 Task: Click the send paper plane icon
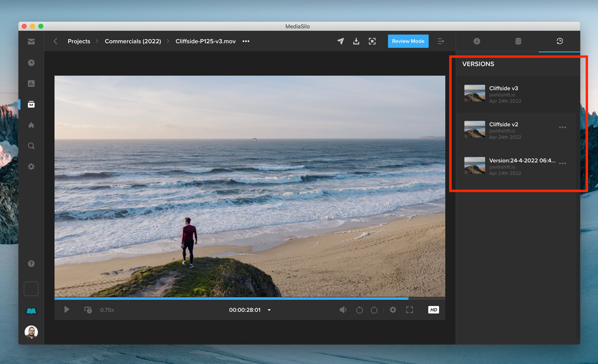click(x=341, y=42)
